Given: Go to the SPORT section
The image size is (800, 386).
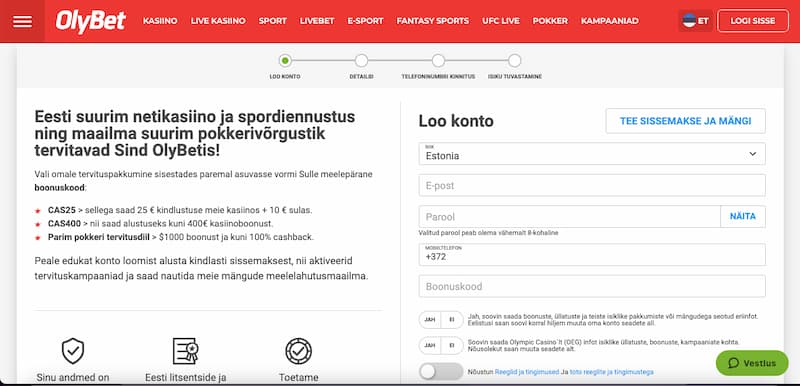Looking at the screenshot, I should tap(272, 21).
